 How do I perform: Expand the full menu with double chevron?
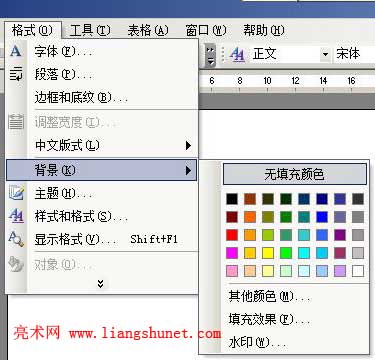[x=100, y=284]
